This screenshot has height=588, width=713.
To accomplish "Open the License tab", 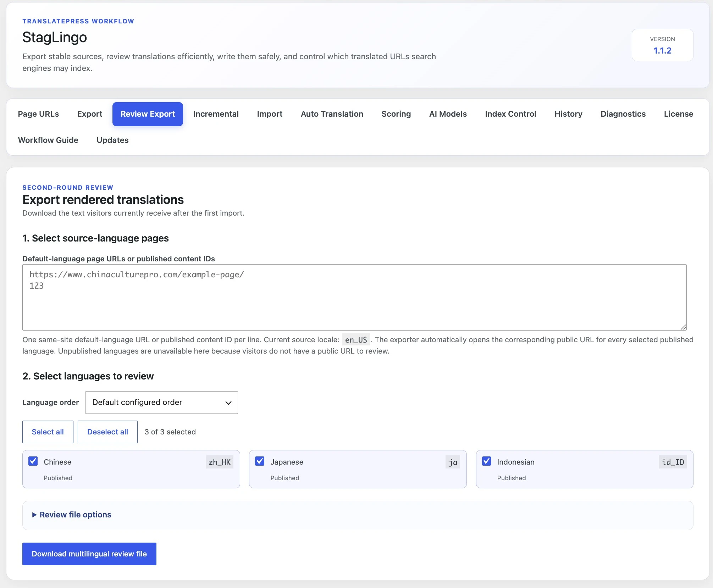I will click(x=679, y=114).
